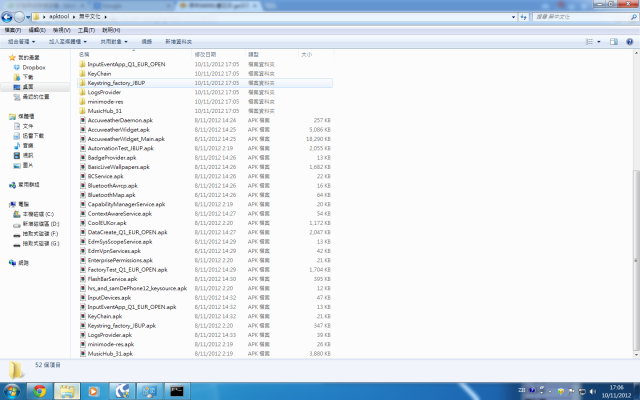Refresh the folder via address bar refresh icon
The height and width of the screenshot is (400, 640).
click(x=524, y=17)
